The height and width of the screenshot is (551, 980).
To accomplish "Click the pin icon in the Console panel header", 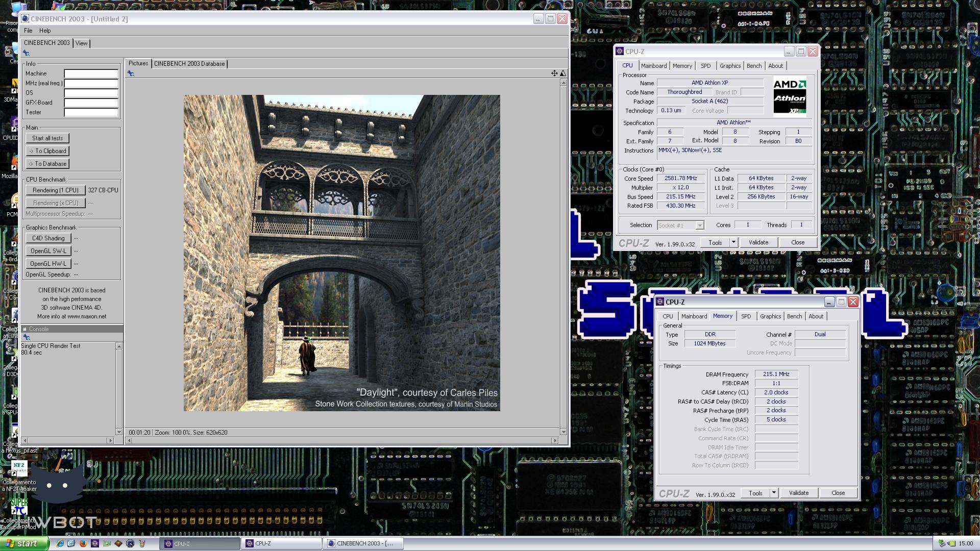I will pyautogui.click(x=26, y=337).
